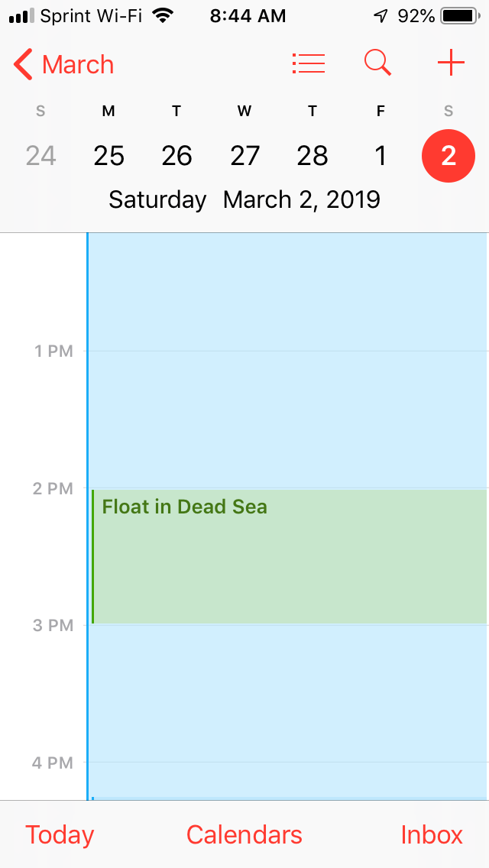
Task: Tap the location arrow status icon
Action: (381, 15)
